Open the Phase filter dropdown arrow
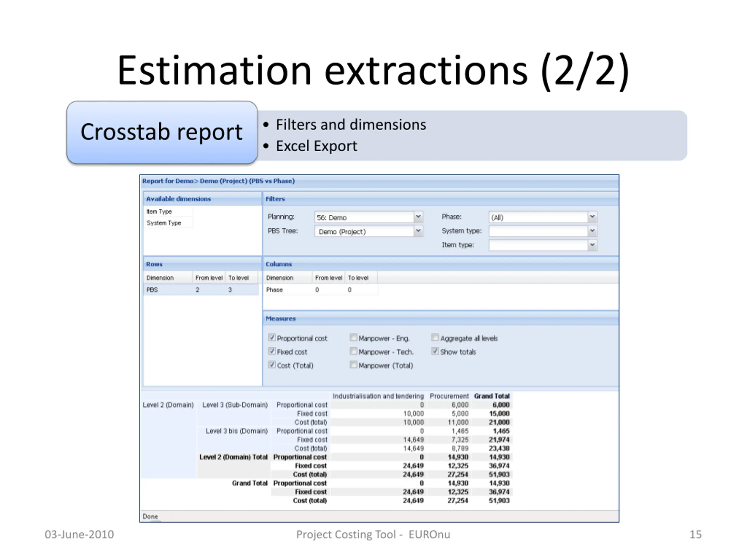The height and width of the screenshot is (560, 747). pyautogui.click(x=592, y=217)
